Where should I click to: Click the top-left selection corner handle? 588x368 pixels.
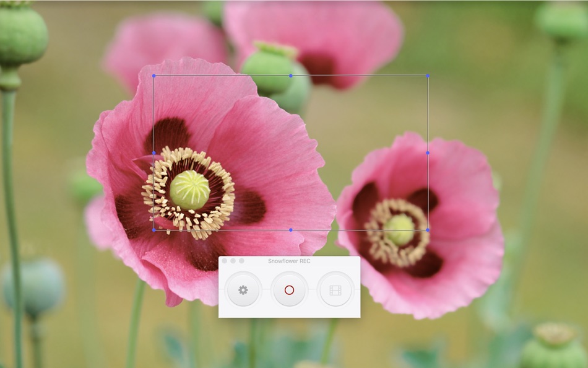coord(153,76)
